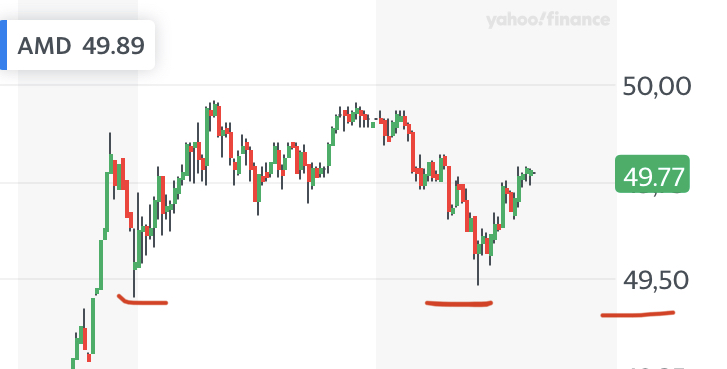Select the most recent candle next to 49.77 tag
This screenshot has height=369, width=727.
point(533,173)
